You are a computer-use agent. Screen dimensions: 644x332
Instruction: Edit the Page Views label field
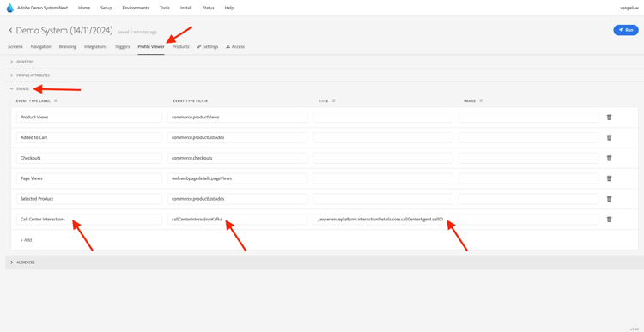[89, 178]
